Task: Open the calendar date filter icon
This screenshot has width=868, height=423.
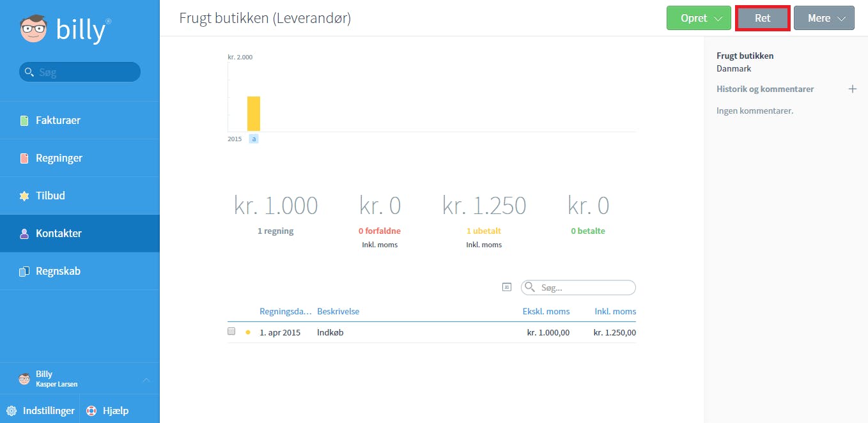Action: (506, 288)
